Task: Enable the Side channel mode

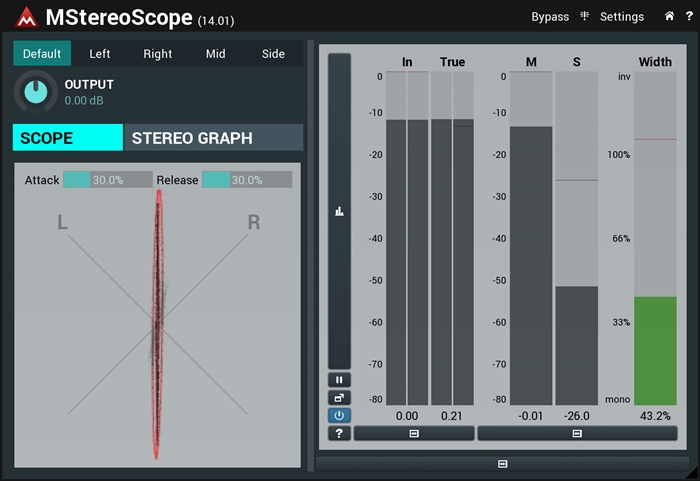Action: [273, 54]
